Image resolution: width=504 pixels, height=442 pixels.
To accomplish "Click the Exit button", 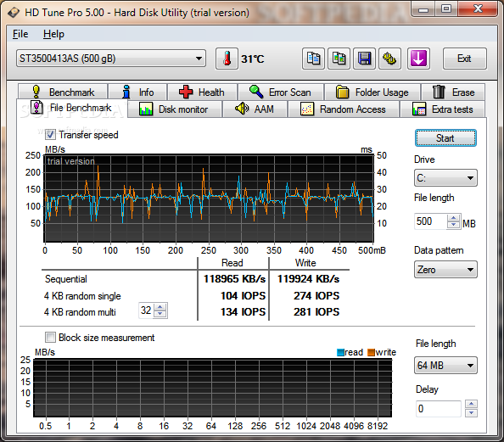I will 464,59.
